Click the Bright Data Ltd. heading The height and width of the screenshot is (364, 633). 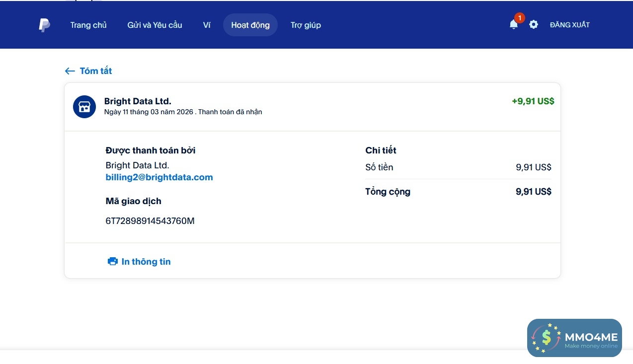point(138,101)
